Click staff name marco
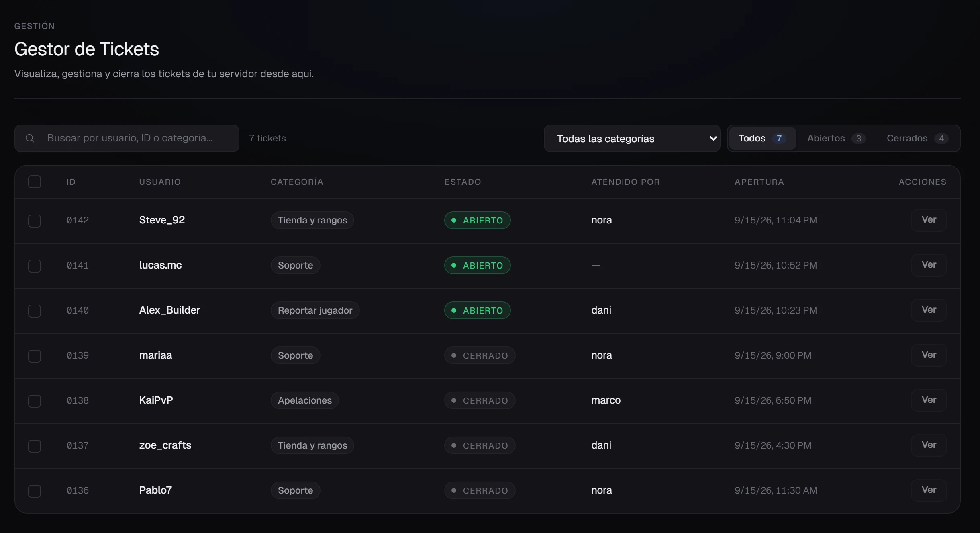Screen dimensions: 980x533 606,400
